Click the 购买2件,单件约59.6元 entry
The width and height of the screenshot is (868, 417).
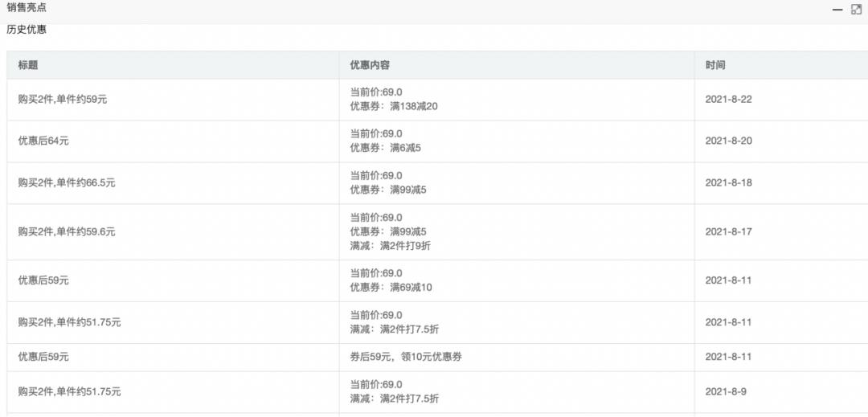tap(67, 232)
